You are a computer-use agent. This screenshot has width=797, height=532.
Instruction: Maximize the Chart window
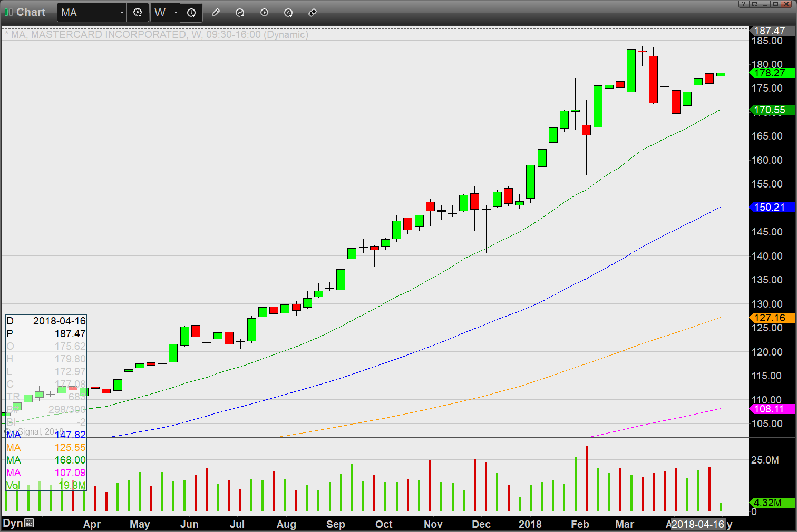pyautogui.click(x=775, y=4)
